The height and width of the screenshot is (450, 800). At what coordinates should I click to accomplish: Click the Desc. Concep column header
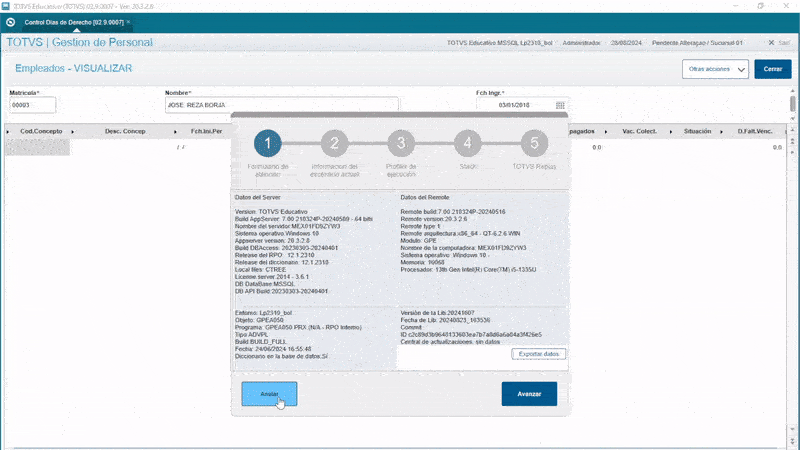click(125, 131)
